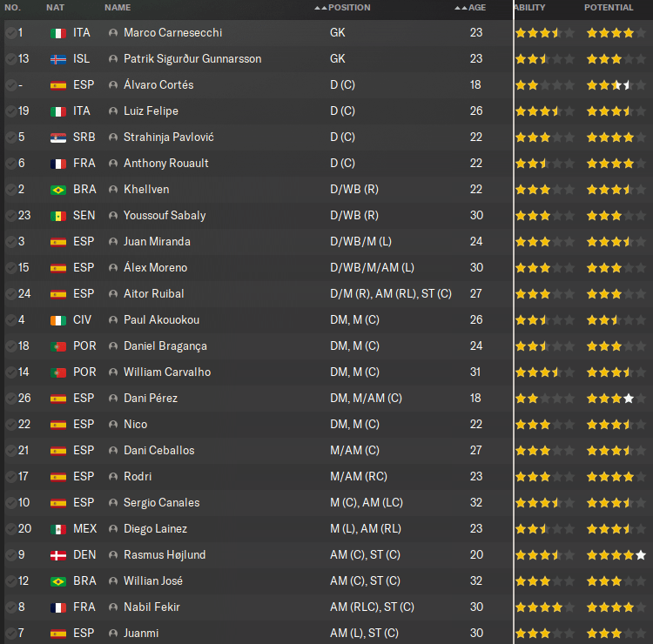Click the Serbia flag next to Pavlović
This screenshot has height=644, width=653.
click(x=58, y=138)
